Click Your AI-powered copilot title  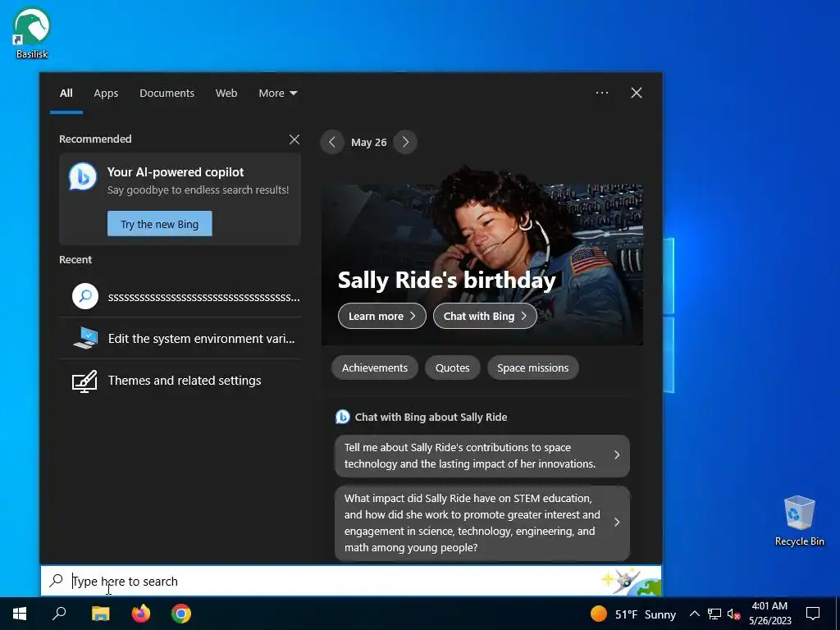[176, 172]
